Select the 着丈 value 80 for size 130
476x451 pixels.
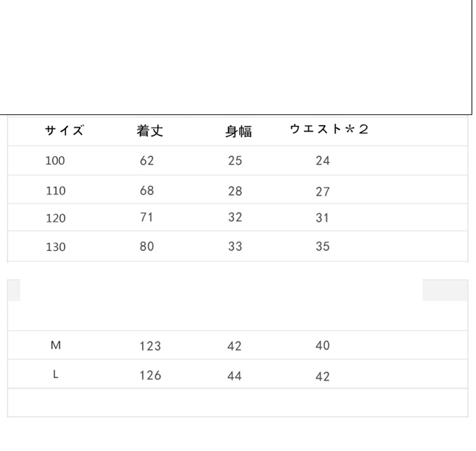coord(147,246)
